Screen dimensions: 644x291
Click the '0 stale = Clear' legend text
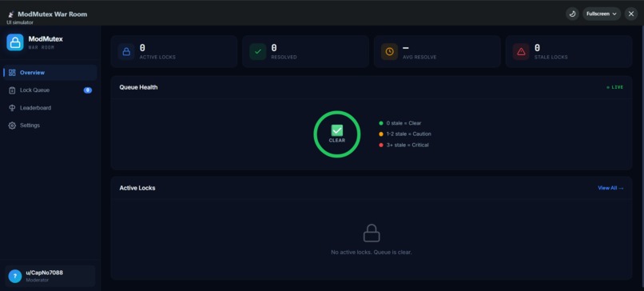pyautogui.click(x=403, y=123)
